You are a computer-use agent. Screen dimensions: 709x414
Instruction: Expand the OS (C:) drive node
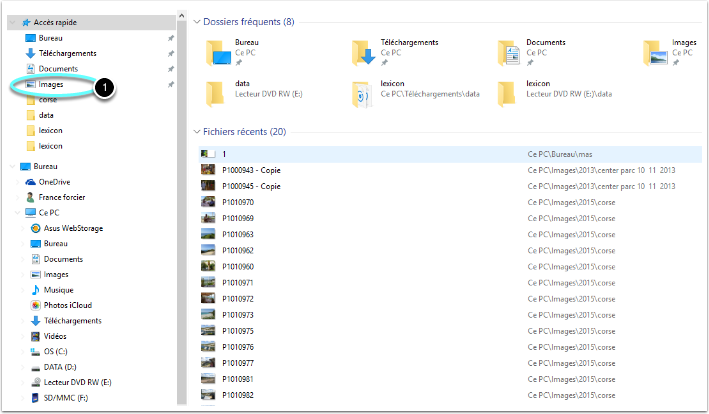pos(22,352)
